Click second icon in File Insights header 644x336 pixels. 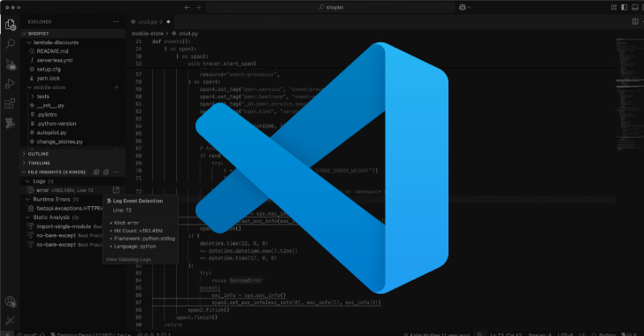pos(106,172)
